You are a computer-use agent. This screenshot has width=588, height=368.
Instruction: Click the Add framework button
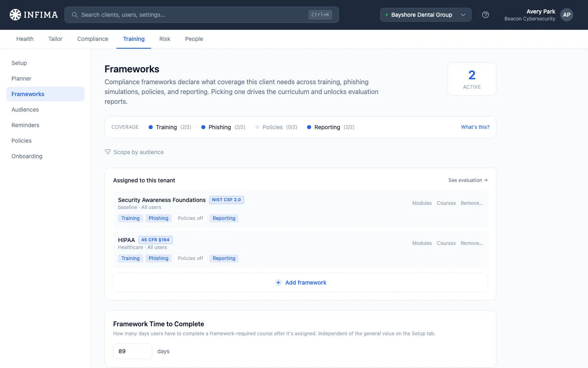301,283
